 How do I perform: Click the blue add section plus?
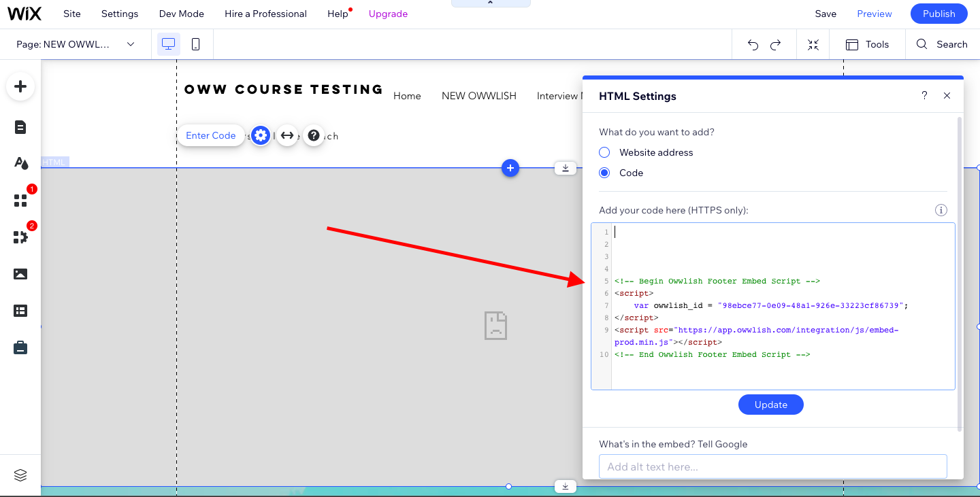510,168
